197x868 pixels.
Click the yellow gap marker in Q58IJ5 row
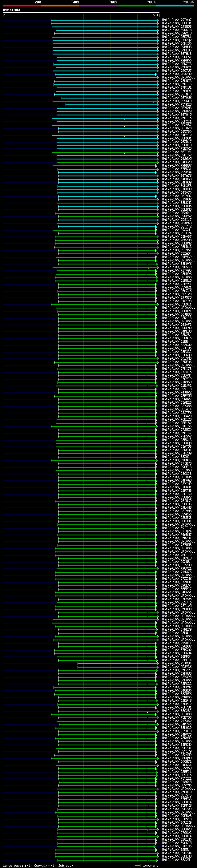[125, 119]
